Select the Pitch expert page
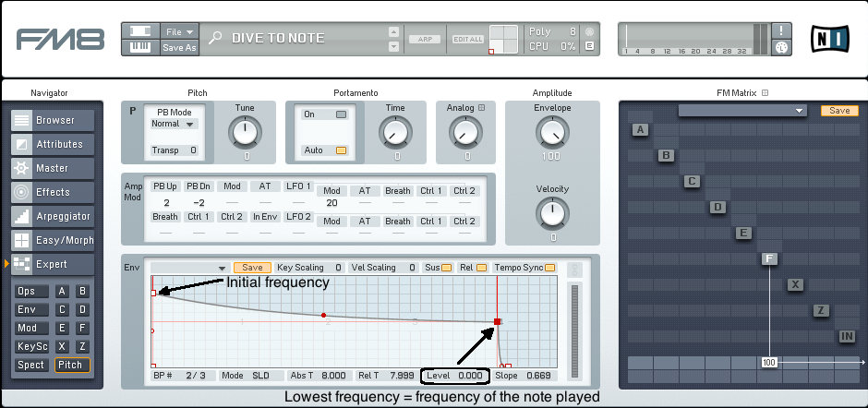This screenshot has height=408, width=868. click(x=73, y=366)
